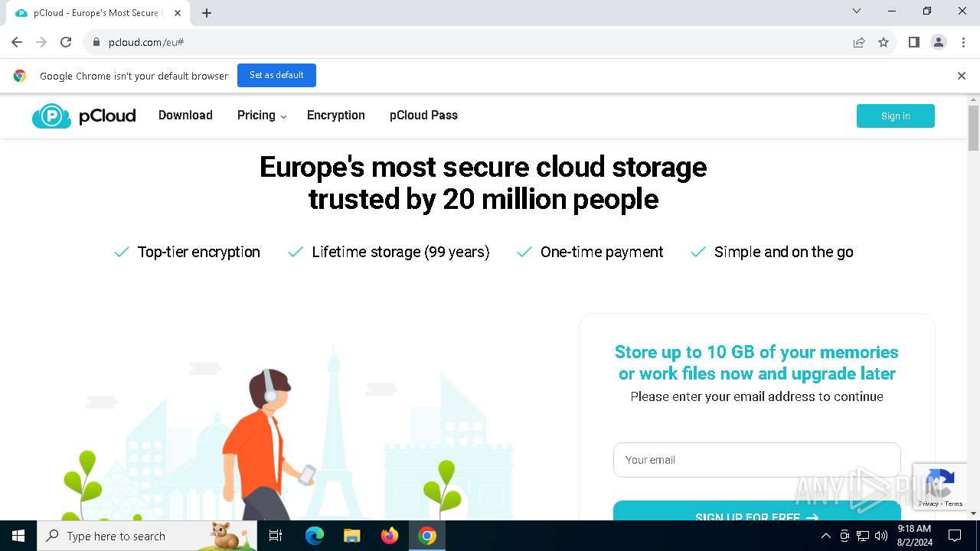
Task: Open the Windows Start menu
Action: click(x=18, y=536)
